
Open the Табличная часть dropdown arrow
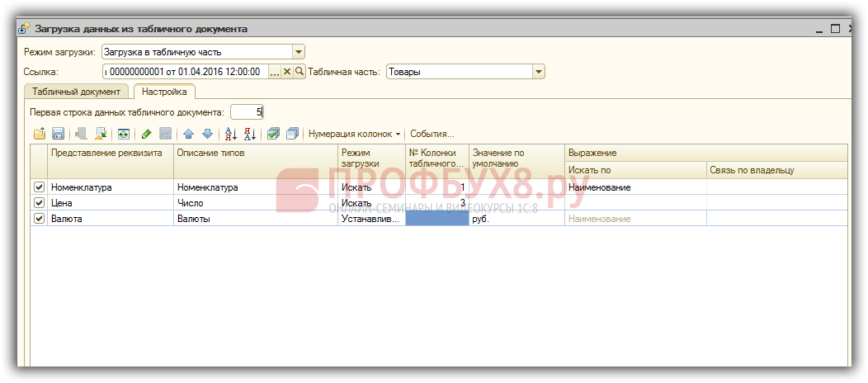[539, 71]
